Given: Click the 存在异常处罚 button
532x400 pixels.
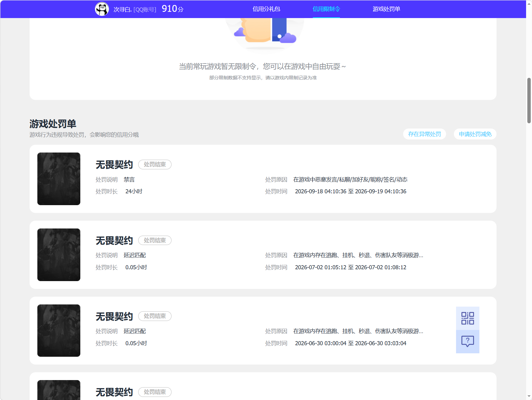Looking at the screenshot, I should point(425,134).
